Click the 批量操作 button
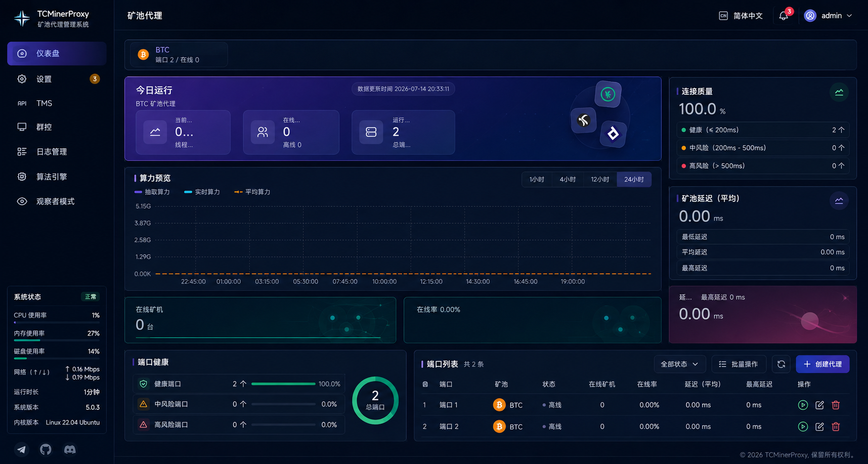Image resolution: width=868 pixels, height=464 pixels. 739,364
